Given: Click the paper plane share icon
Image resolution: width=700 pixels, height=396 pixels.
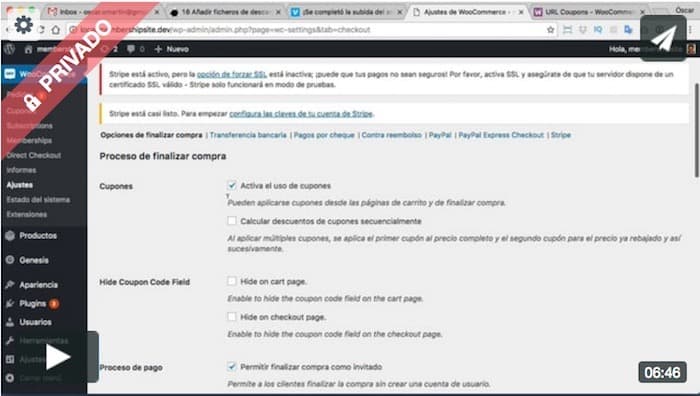Looking at the screenshot, I should pyautogui.click(x=663, y=38).
